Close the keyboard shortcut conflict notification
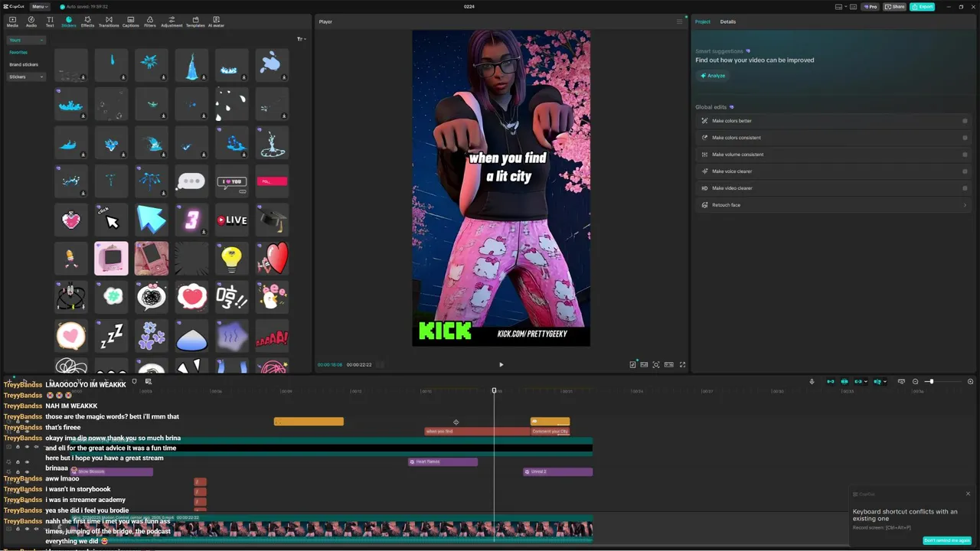This screenshot has height=551, width=980. pos(968,494)
